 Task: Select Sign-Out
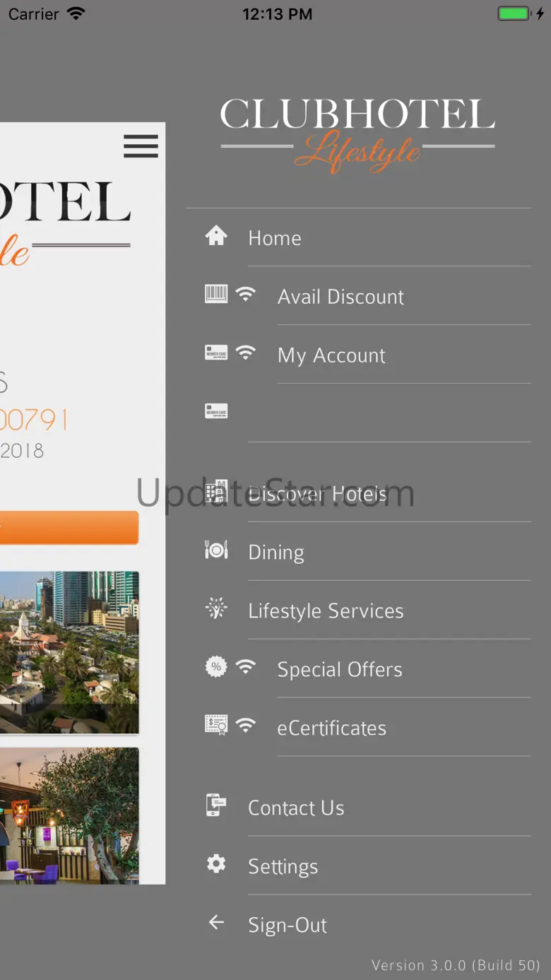click(288, 926)
